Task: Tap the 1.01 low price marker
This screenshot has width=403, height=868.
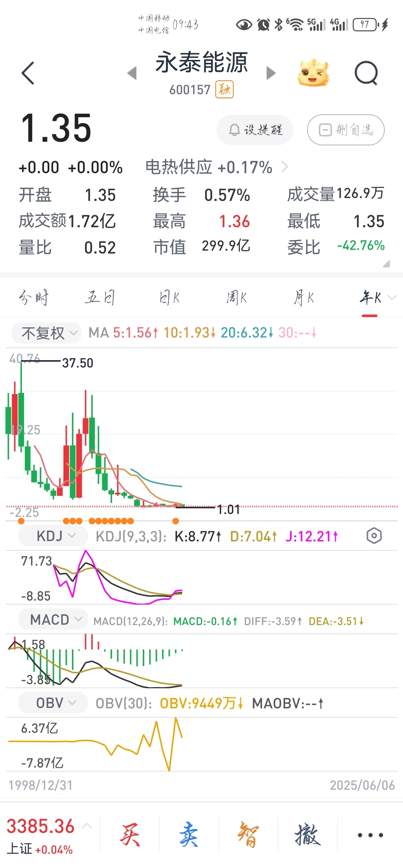Action: pos(229,510)
